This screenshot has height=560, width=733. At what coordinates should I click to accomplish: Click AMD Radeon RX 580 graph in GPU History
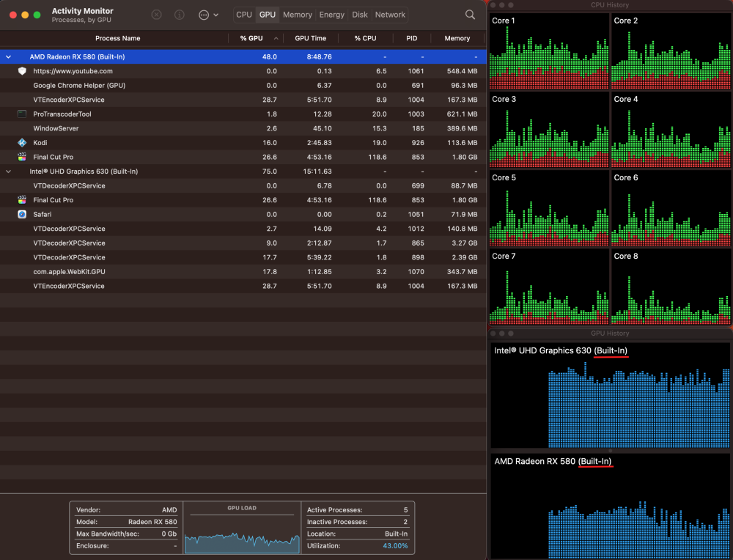[x=610, y=506]
